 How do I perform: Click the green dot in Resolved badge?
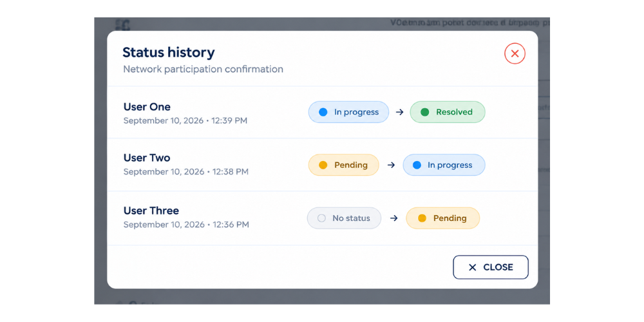point(425,112)
